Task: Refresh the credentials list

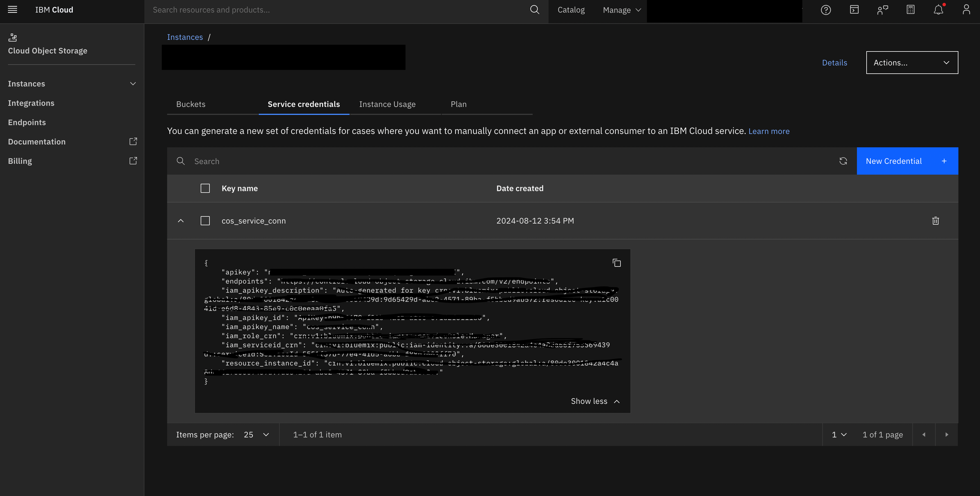Action: point(843,161)
